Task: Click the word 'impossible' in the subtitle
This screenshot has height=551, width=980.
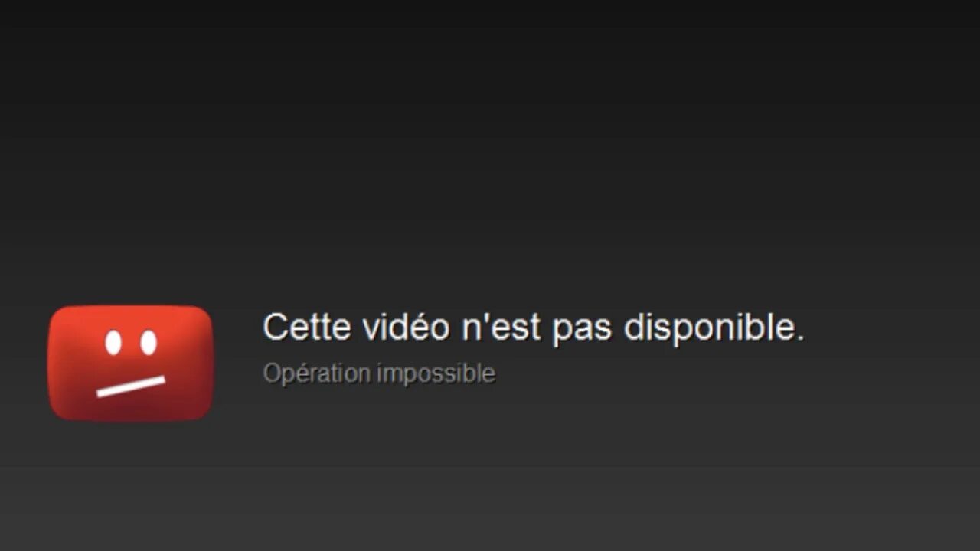Action: click(436, 373)
